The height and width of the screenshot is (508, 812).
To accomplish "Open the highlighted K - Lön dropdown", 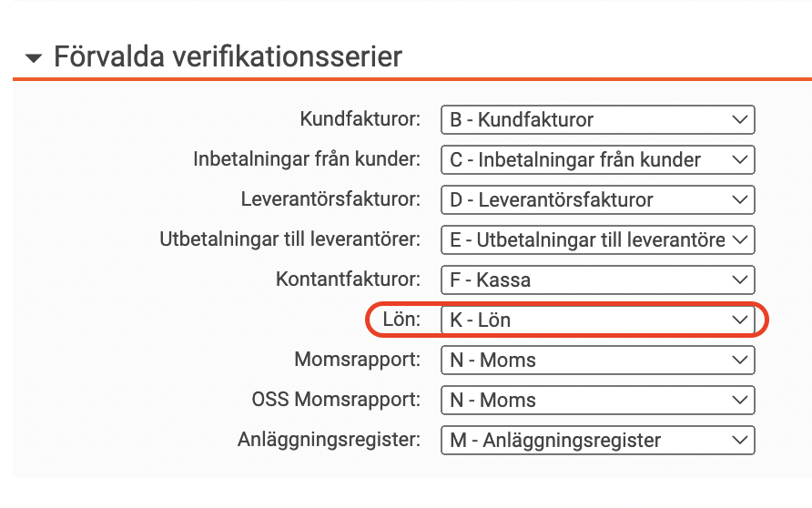I will tap(597, 320).
